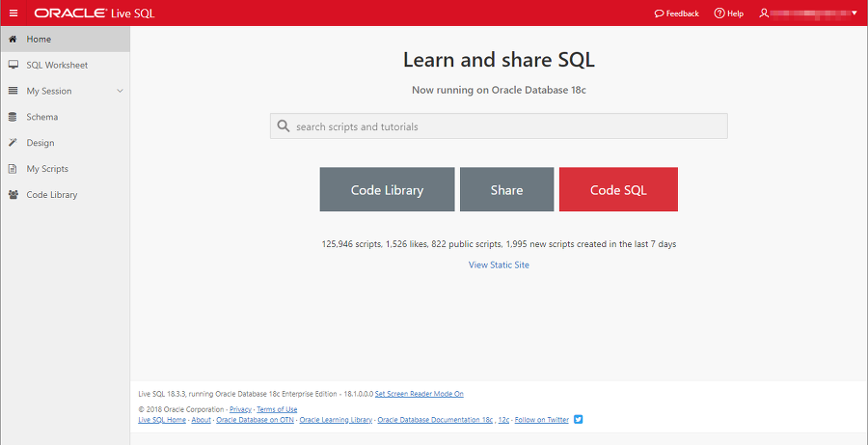Open Oracle Database Documentation 18c link
Screen dimensions: 868x445
coord(435,420)
